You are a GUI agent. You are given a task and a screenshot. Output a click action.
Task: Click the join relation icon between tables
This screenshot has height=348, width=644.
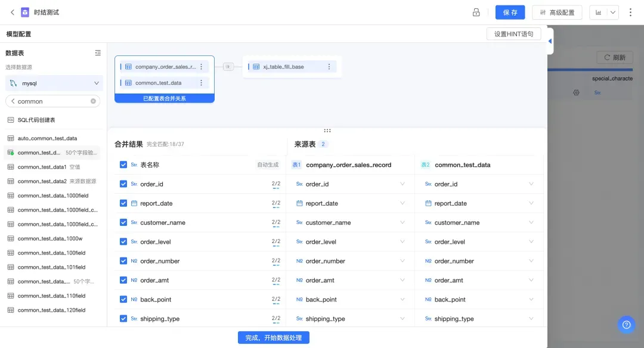coord(228,67)
